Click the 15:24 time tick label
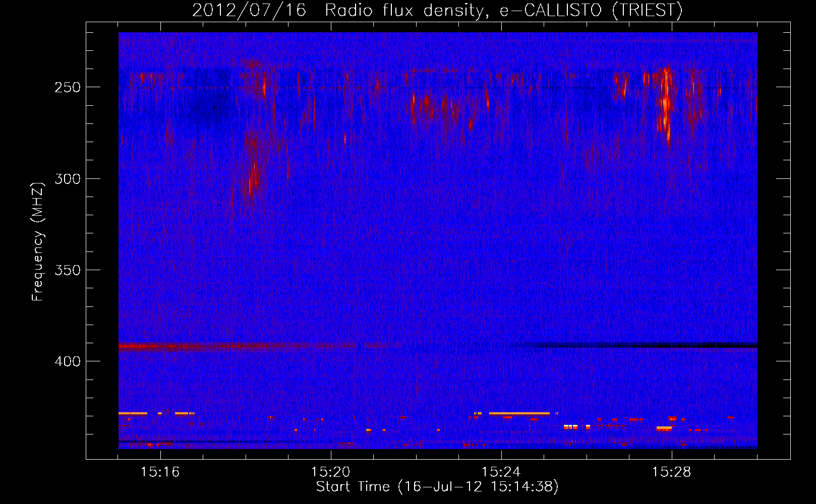The width and height of the screenshot is (816, 504). pyautogui.click(x=501, y=472)
